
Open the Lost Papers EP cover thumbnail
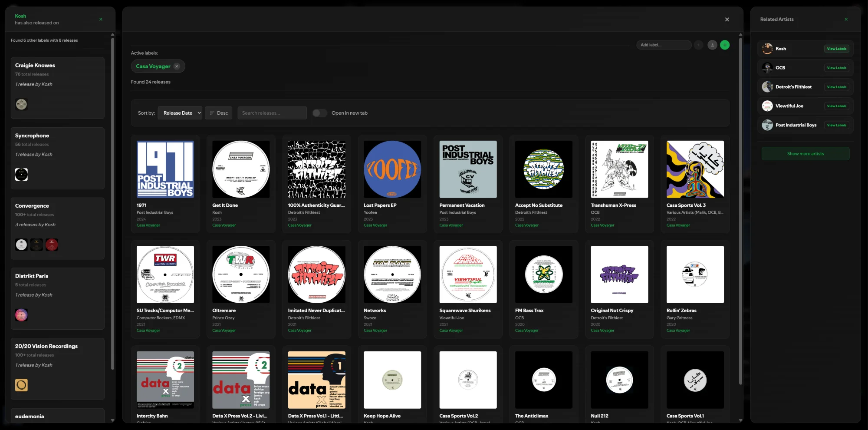392,169
